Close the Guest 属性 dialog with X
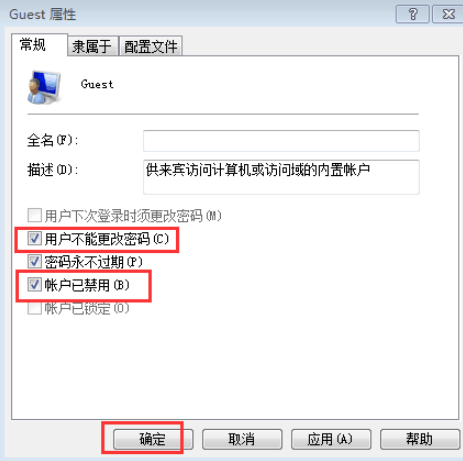The image size is (463, 461). point(448,14)
